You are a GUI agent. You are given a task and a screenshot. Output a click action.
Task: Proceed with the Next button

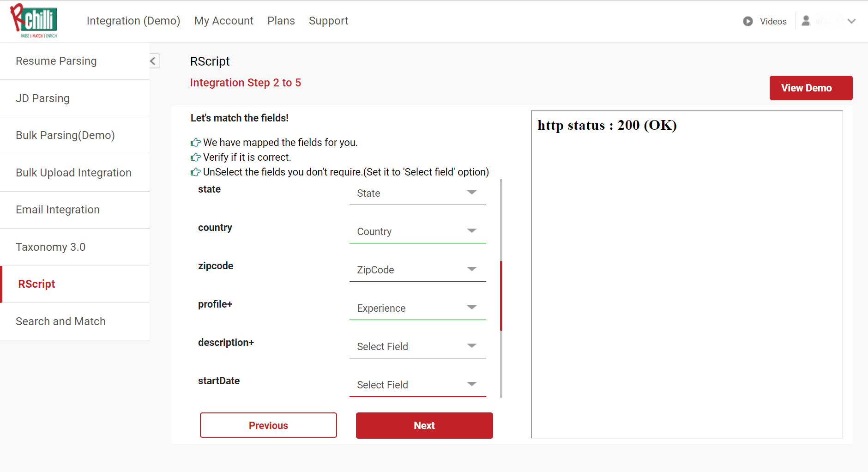pyautogui.click(x=424, y=425)
